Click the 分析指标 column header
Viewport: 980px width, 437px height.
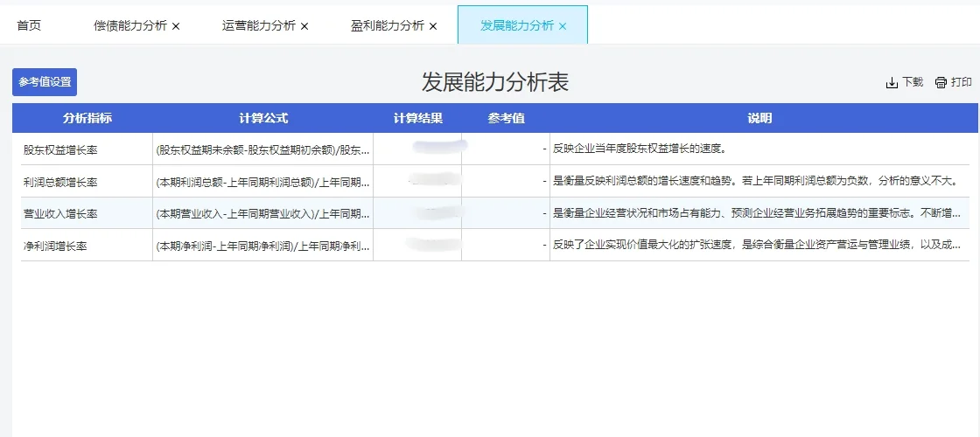87,118
